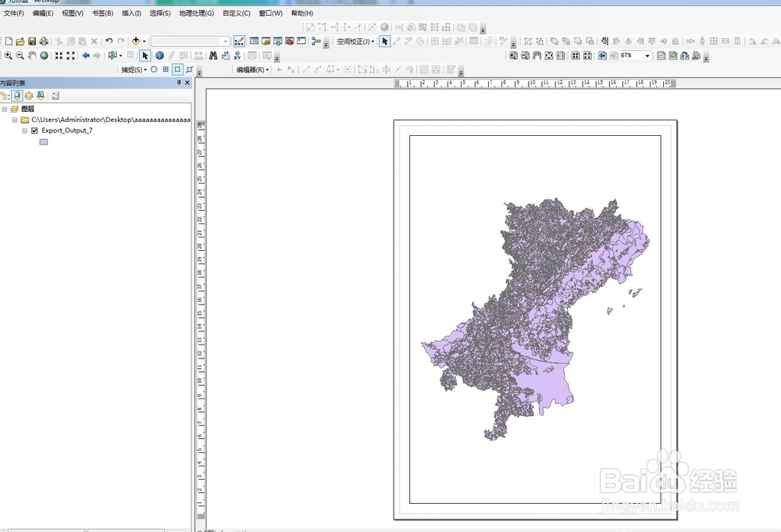Open the 编辑器(R) editor dropdown
This screenshot has height=532, width=781.
click(x=252, y=70)
